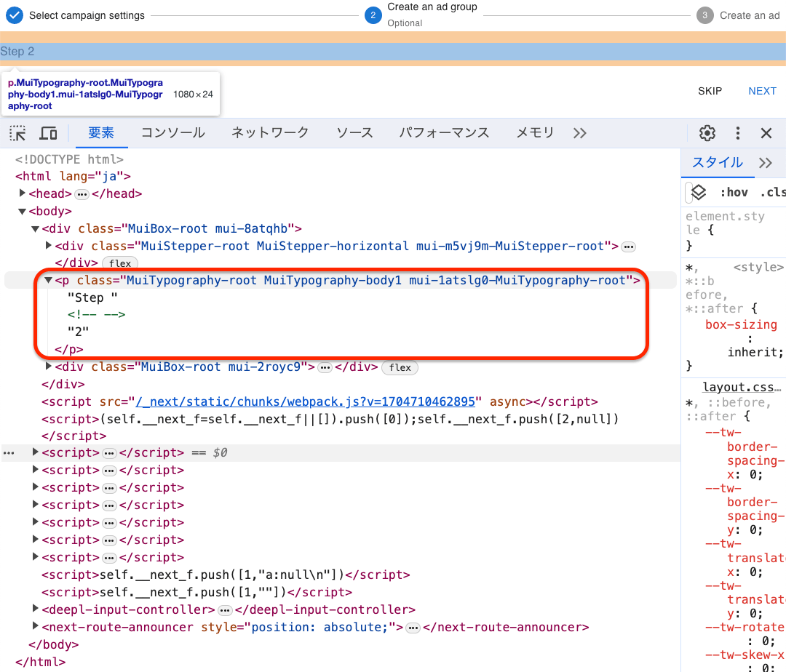This screenshot has height=672, width=786.
Task: Toggle the :hov element state button
Action: (x=734, y=192)
